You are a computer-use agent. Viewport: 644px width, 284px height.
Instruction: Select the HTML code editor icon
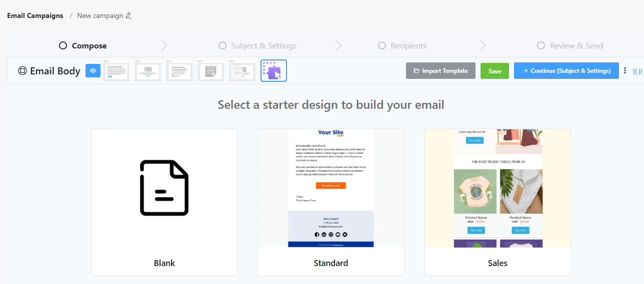click(242, 71)
